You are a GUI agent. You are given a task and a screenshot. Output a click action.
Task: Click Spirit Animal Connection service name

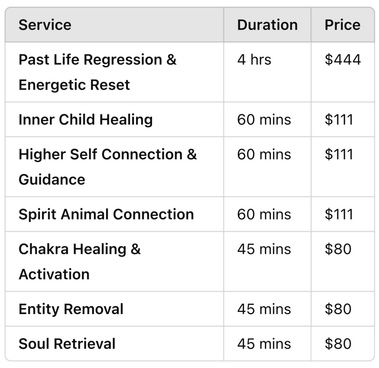pos(106,214)
